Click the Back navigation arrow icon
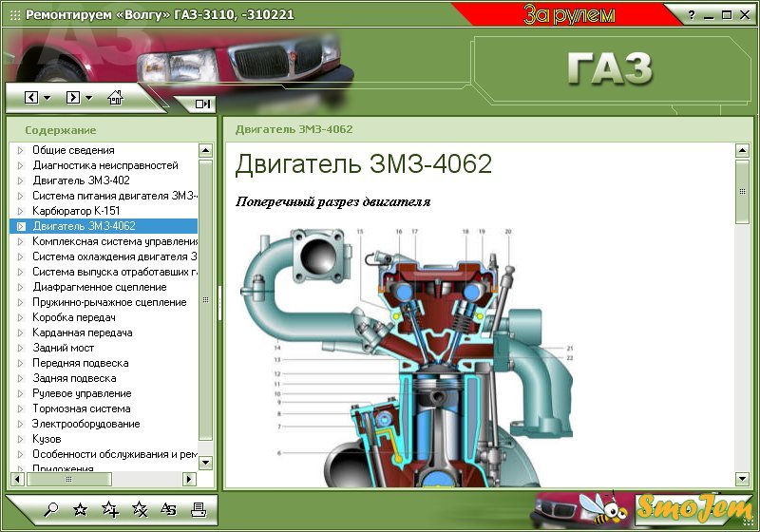Screen dimensions: 760x532 point(31,98)
